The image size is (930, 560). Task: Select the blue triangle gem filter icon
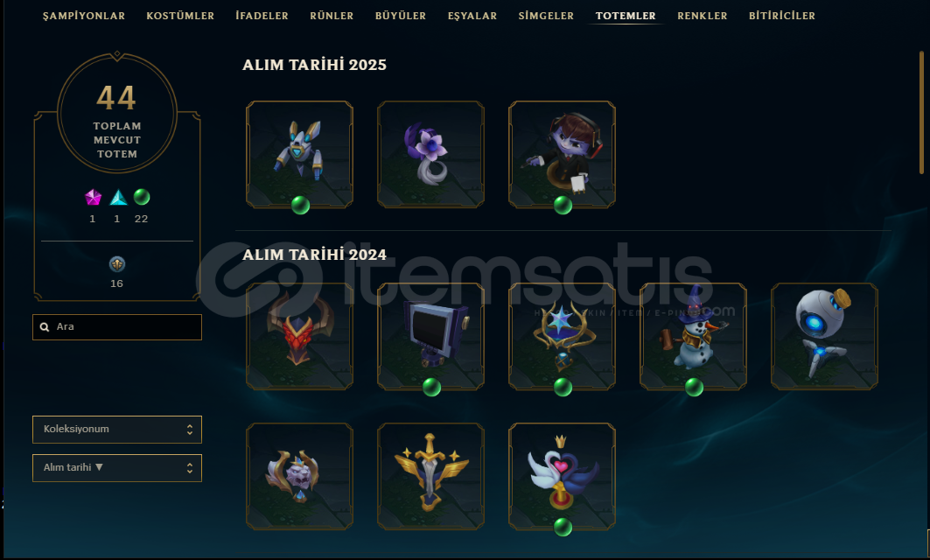(118, 197)
